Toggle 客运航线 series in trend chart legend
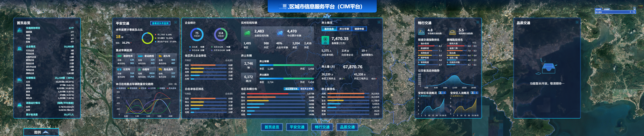 [133, 88]
